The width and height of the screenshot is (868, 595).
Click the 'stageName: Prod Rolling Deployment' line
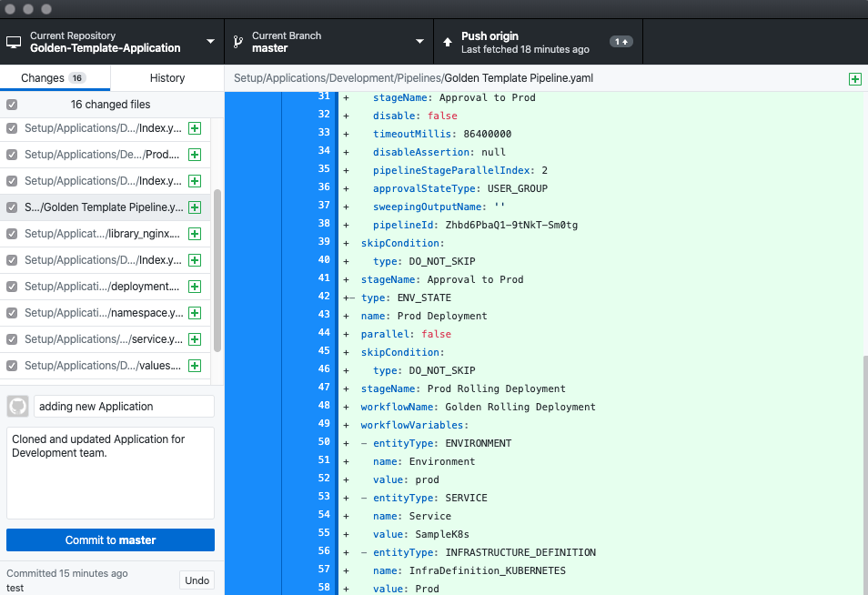click(x=463, y=389)
